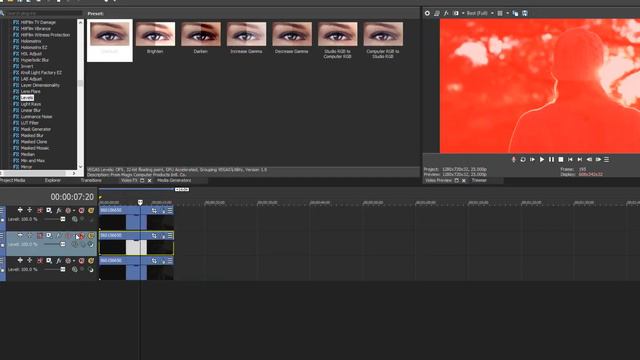Copy snapshot to clipboard icon
This screenshot has height=360, width=640.
[515, 13]
